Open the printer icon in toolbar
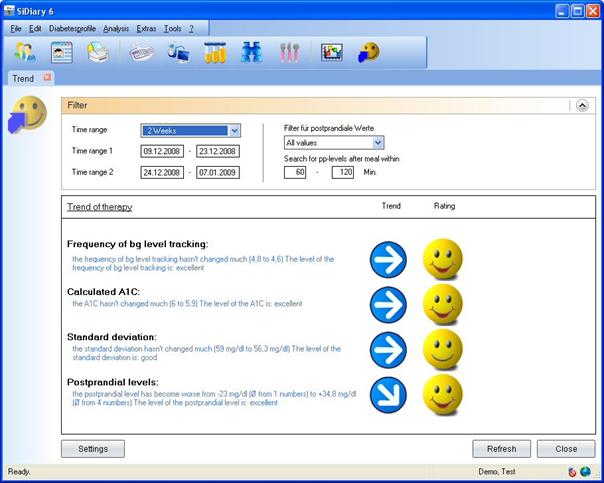This screenshot has width=604, height=483. click(x=97, y=53)
